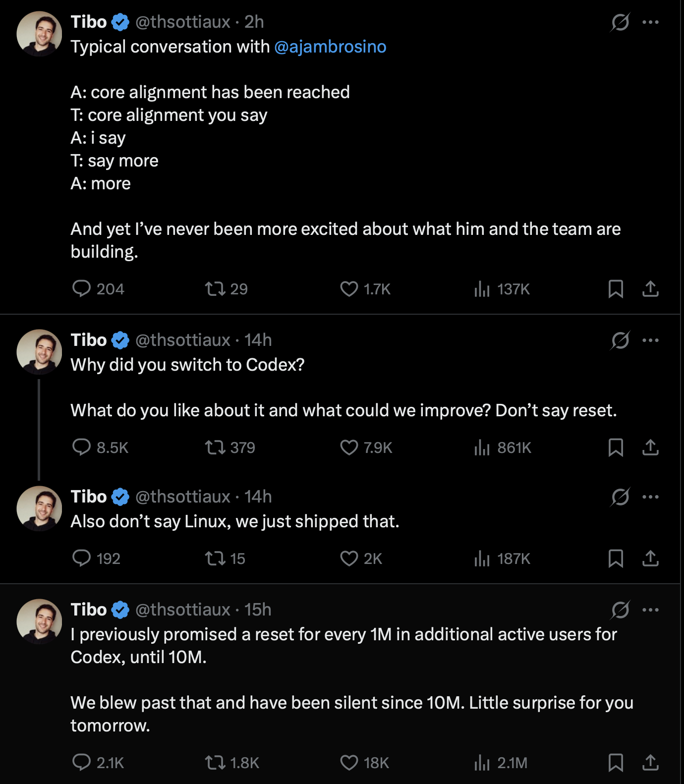
Task: Bookmark the Typical conversation tweet
Action: tap(616, 289)
